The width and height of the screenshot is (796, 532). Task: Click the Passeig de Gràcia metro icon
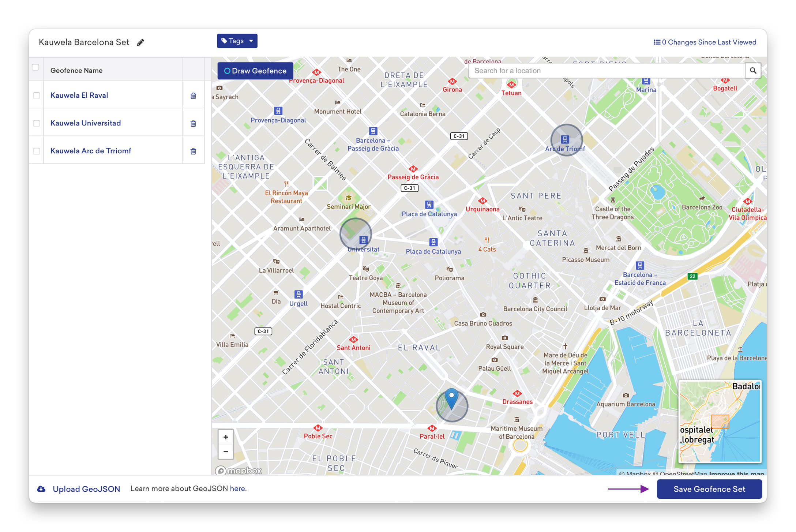tap(413, 169)
